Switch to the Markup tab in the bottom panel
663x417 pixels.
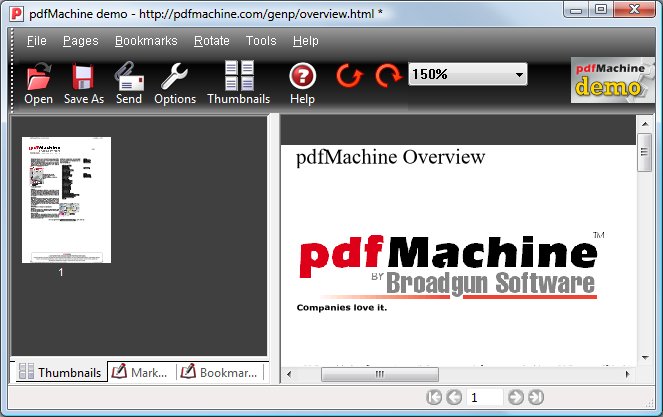click(x=140, y=373)
